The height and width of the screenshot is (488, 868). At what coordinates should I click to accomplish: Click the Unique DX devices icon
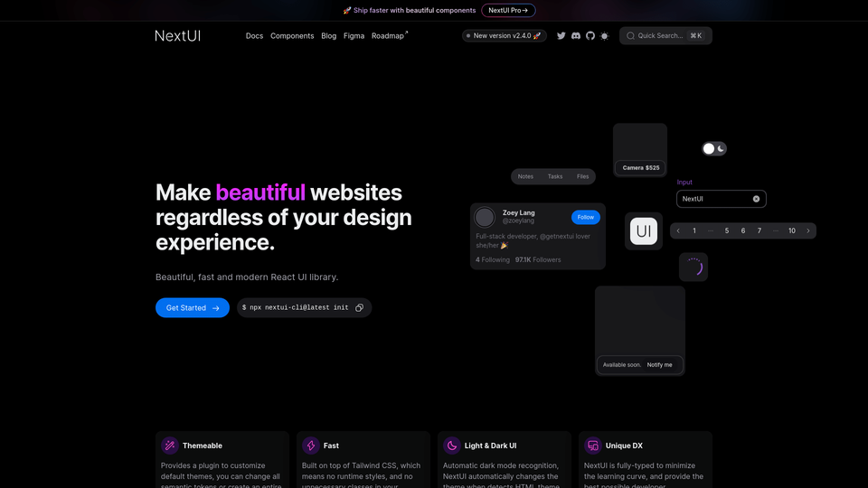pyautogui.click(x=593, y=446)
